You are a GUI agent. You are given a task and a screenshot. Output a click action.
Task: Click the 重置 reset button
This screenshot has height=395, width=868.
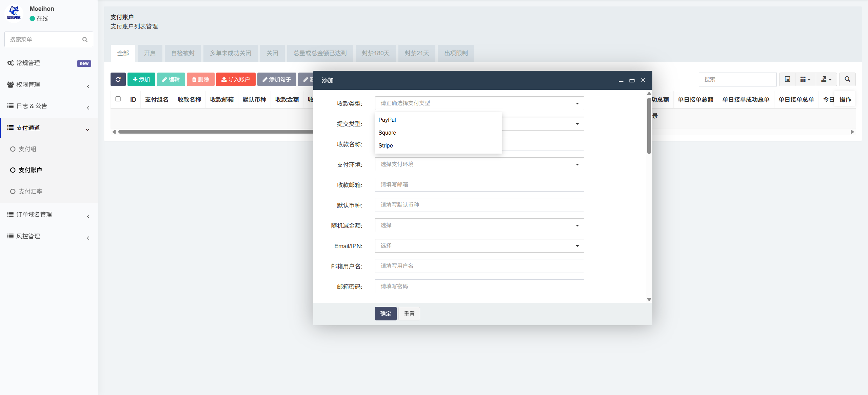(x=409, y=314)
